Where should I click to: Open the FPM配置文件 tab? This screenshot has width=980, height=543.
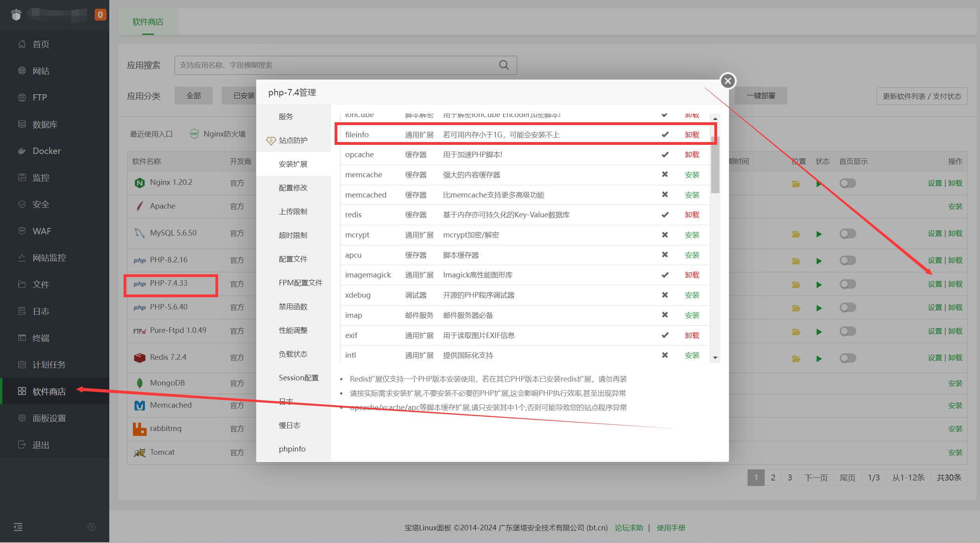pos(293,283)
